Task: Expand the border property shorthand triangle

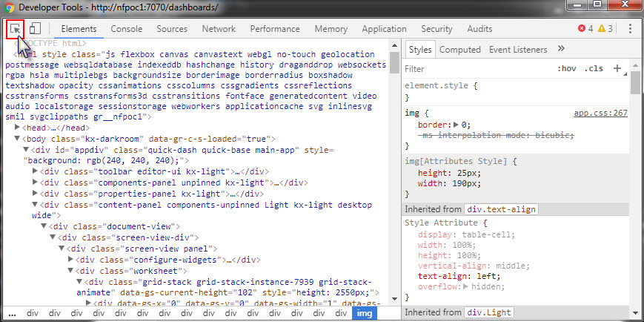Action: 456,125
